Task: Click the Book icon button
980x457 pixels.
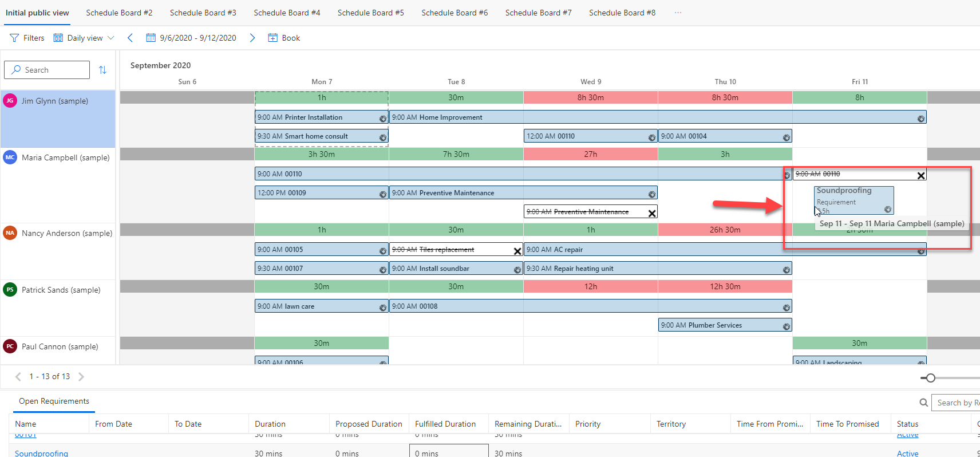Action: pyautogui.click(x=273, y=38)
